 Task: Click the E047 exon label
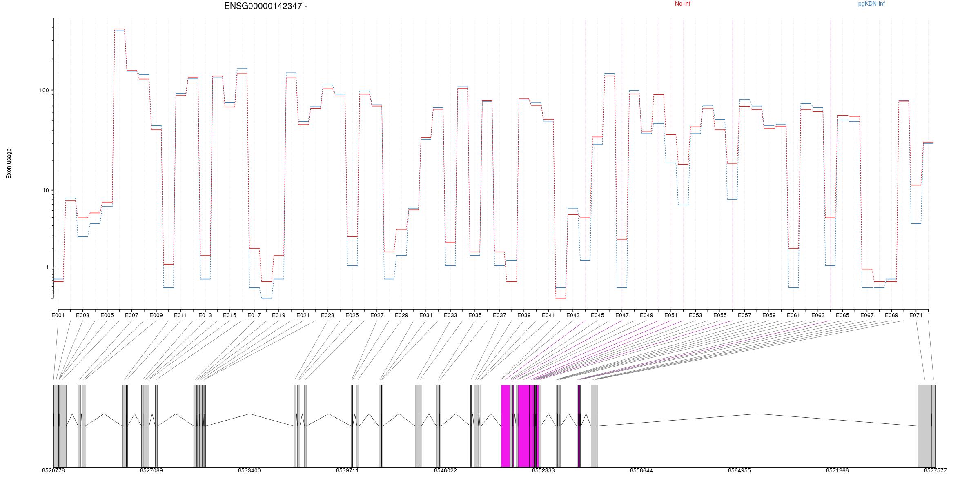tap(622, 315)
